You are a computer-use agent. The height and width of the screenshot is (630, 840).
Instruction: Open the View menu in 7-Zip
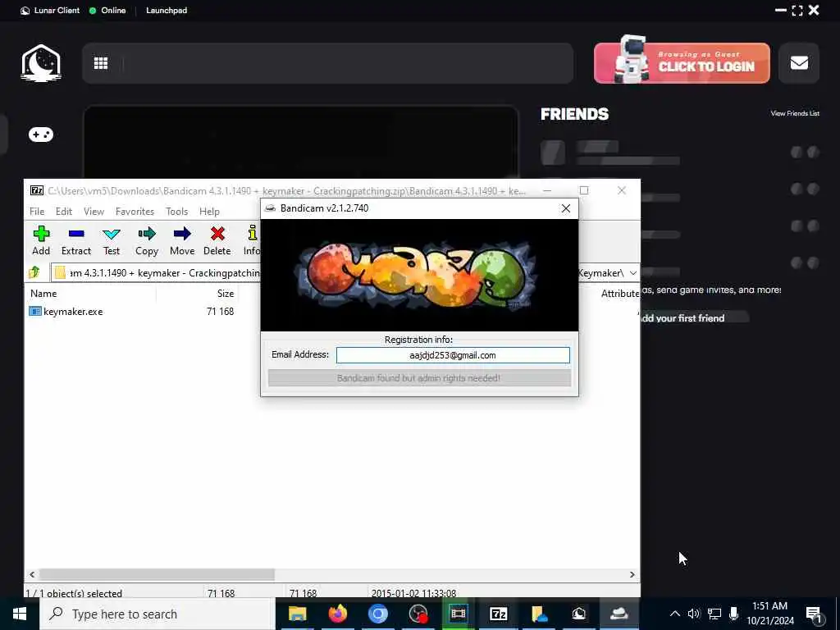tap(94, 211)
